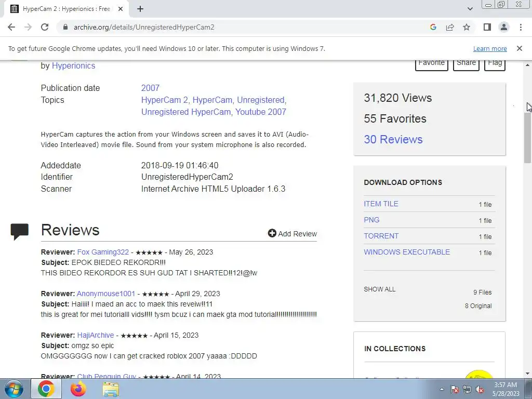Open the HyperCam 2 topic link
The height and width of the screenshot is (399, 532).
pos(165,100)
